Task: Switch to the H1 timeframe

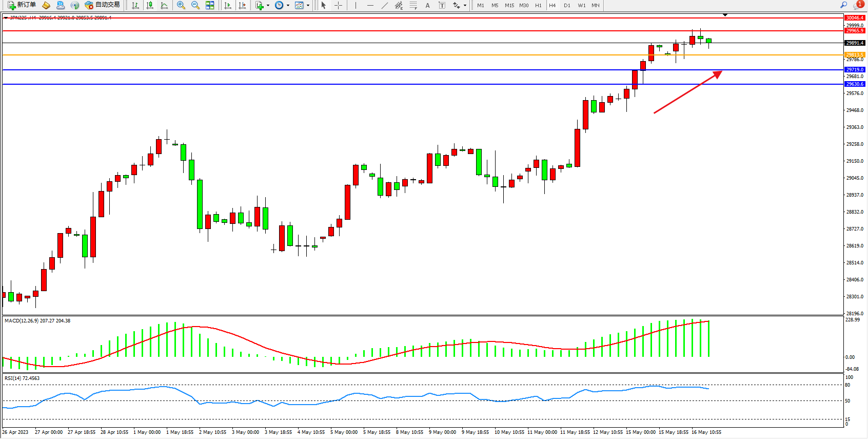Action: (538, 5)
